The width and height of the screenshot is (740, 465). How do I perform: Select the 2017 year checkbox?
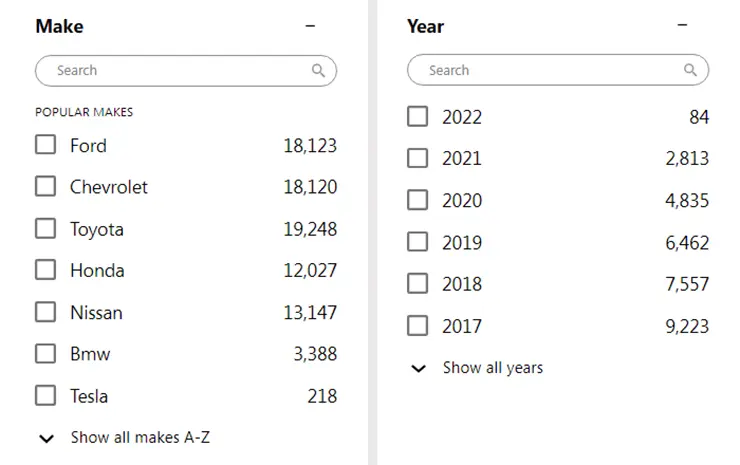[418, 326]
